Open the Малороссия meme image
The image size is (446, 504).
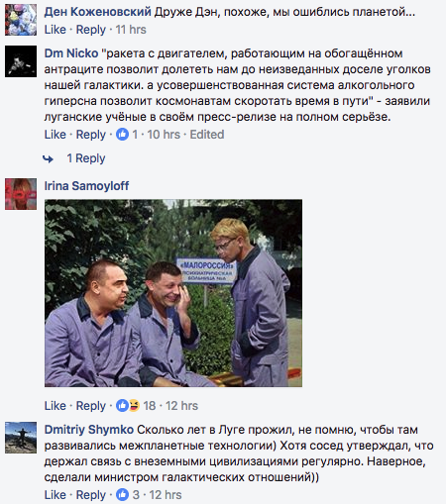[x=173, y=293]
